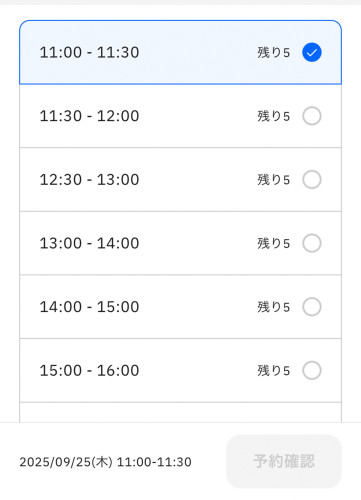Click 残り5 in the 12:30 - 13:00 row
This screenshot has height=500, width=361.
tap(273, 180)
